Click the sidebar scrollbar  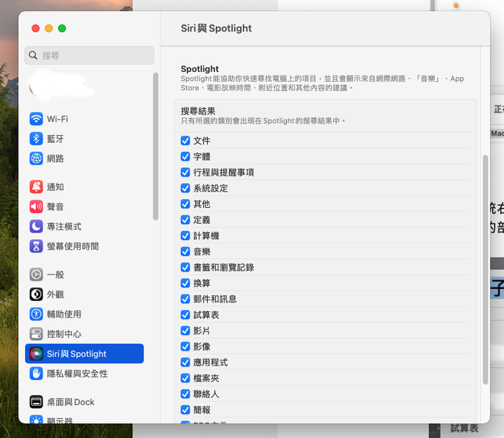155,146
